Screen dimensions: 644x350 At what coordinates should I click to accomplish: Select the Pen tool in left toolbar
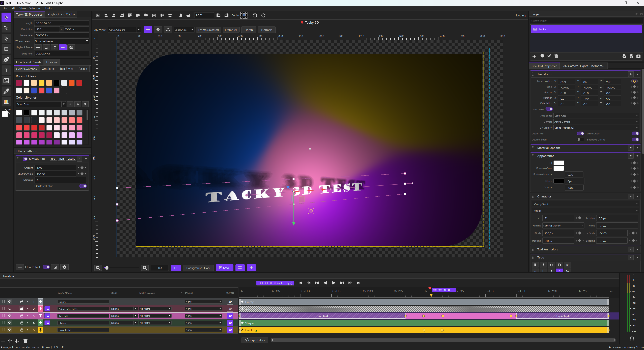[6, 60]
